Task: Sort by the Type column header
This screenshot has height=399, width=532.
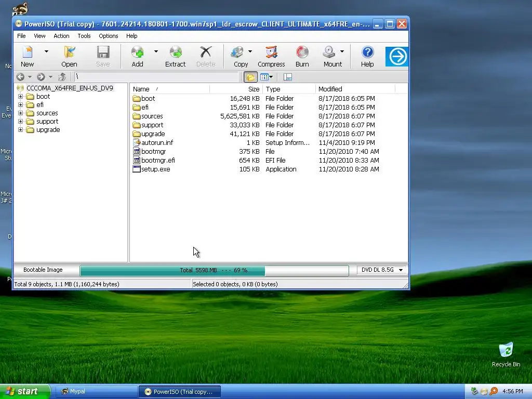Action: point(289,89)
